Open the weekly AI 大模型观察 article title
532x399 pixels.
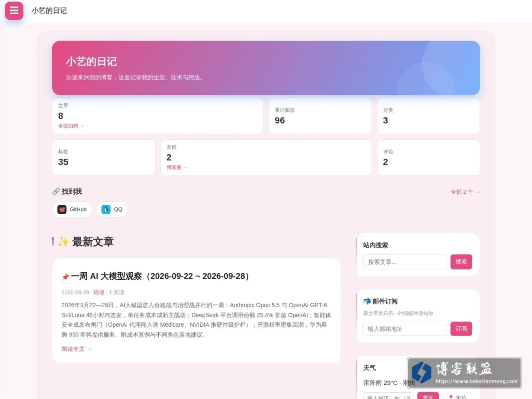[x=161, y=276]
